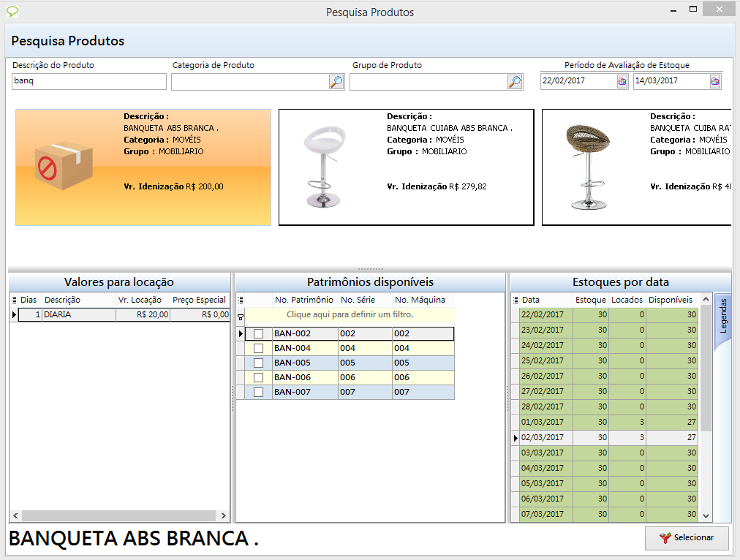Click the app icon in title bar
Image resolution: width=740 pixels, height=560 pixels.
[x=12, y=12]
